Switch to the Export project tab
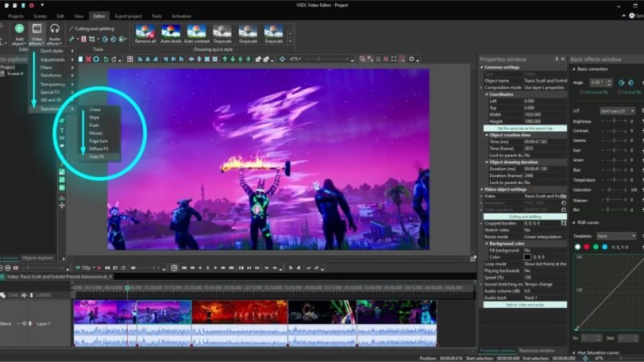The width and height of the screenshot is (644, 362). coord(128,16)
